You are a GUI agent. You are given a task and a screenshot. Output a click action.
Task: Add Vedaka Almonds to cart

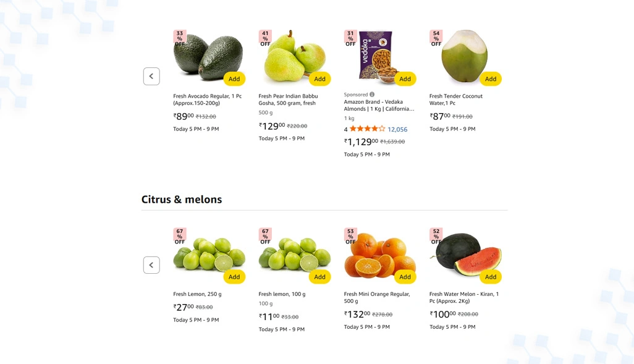(x=405, y=79)
